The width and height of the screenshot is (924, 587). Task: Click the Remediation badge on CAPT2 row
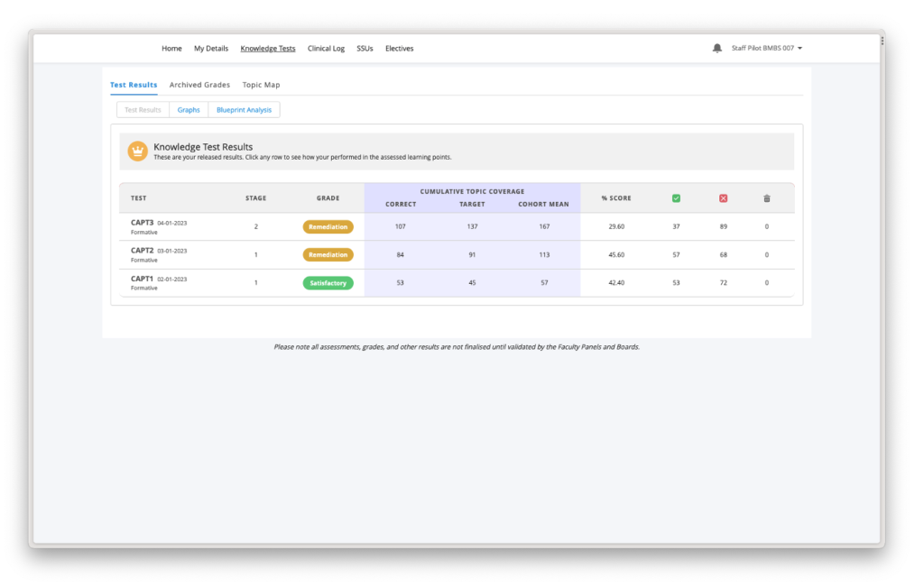(x=328, y=254)
